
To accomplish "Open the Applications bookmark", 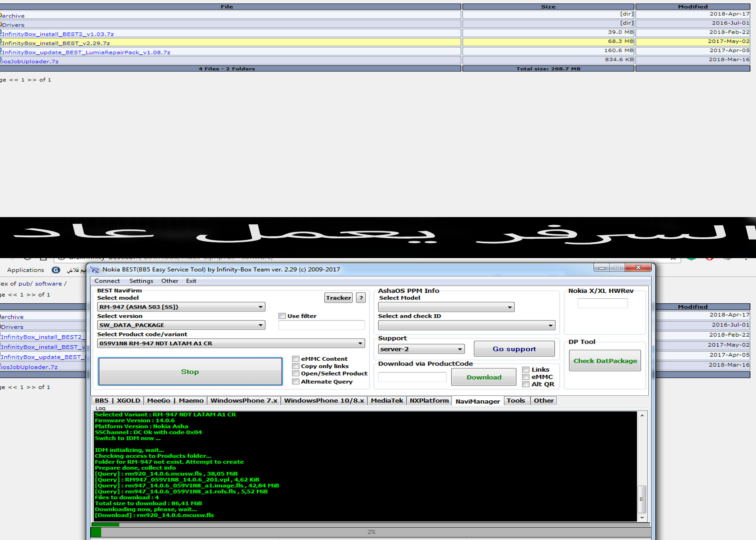I will tap(26, 270).
